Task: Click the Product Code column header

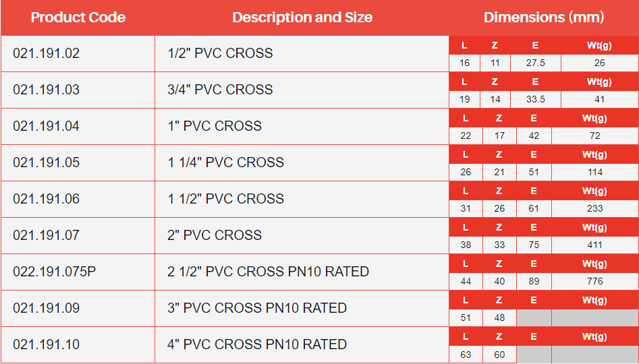Action: coord(78,18)
